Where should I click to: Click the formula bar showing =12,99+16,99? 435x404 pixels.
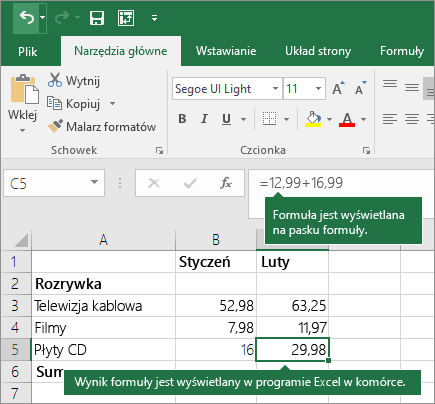tap(340, 183)
